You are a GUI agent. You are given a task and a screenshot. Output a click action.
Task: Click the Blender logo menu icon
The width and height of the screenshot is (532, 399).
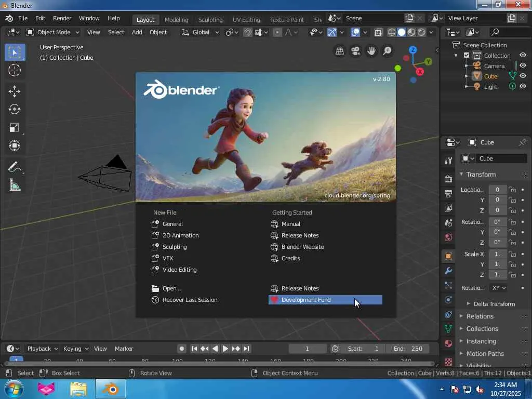(9, 18)
